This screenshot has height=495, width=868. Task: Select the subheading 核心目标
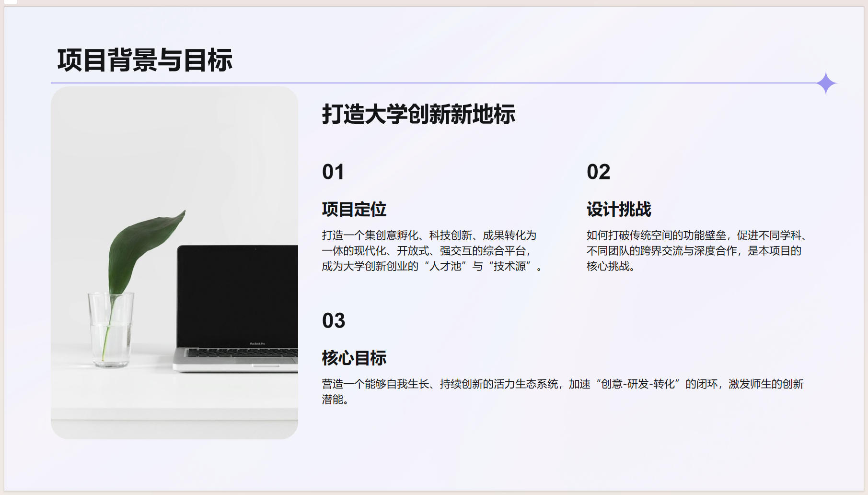[354, 358]
